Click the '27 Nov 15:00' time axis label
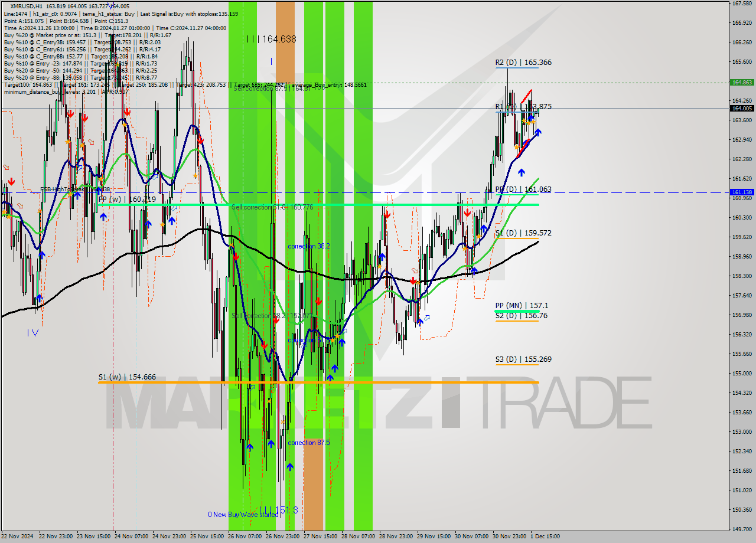Screen dimensions: 756x543 (320, 537)
